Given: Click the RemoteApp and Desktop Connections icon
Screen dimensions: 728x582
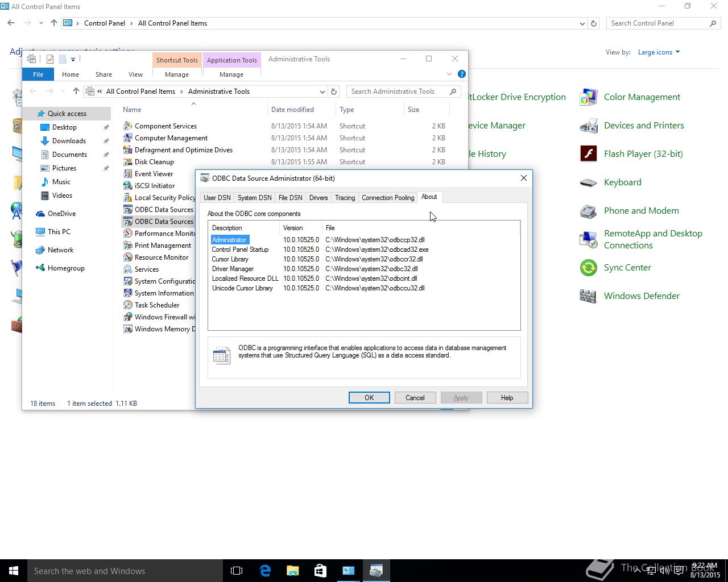Looking at the screenshot, I should tap(588, 239).
